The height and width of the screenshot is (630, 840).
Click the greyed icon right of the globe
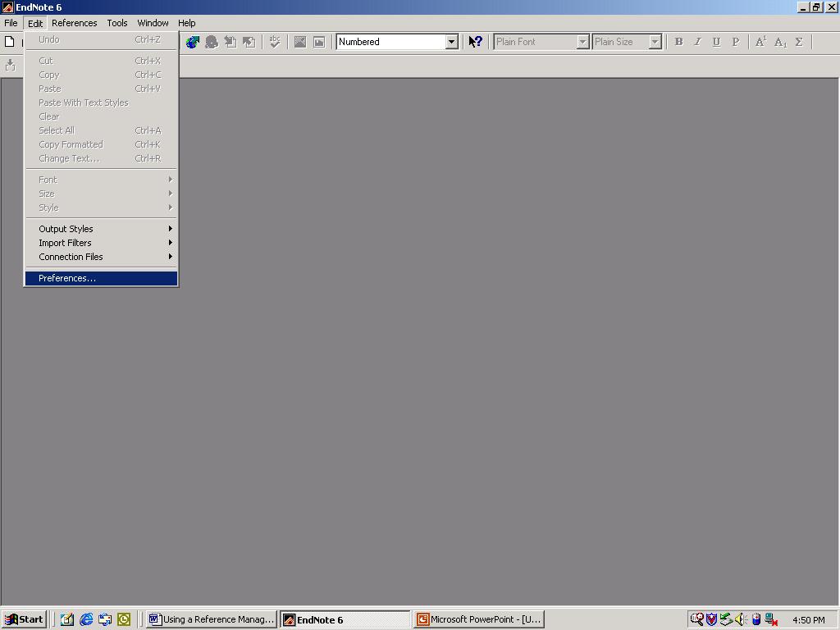click(212, 42)
